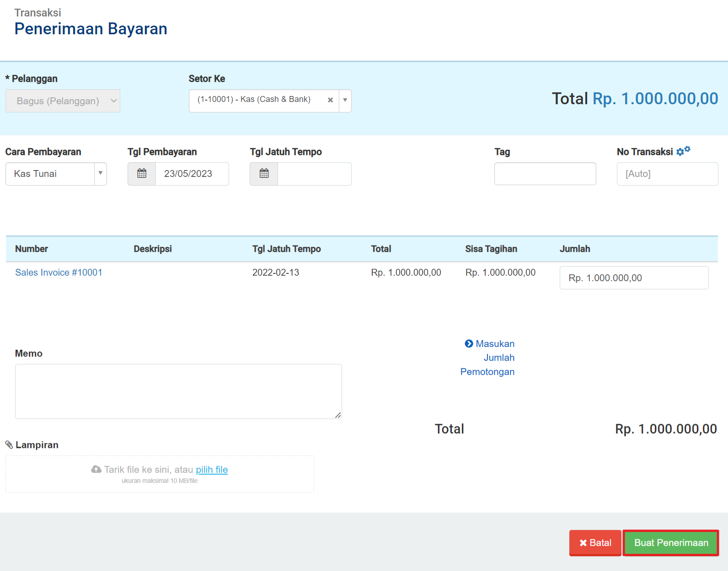This screenshot has height=571, width=728.
Task: Focus the Memo text area
Action: pyautogui.click(x=178, y=391)
